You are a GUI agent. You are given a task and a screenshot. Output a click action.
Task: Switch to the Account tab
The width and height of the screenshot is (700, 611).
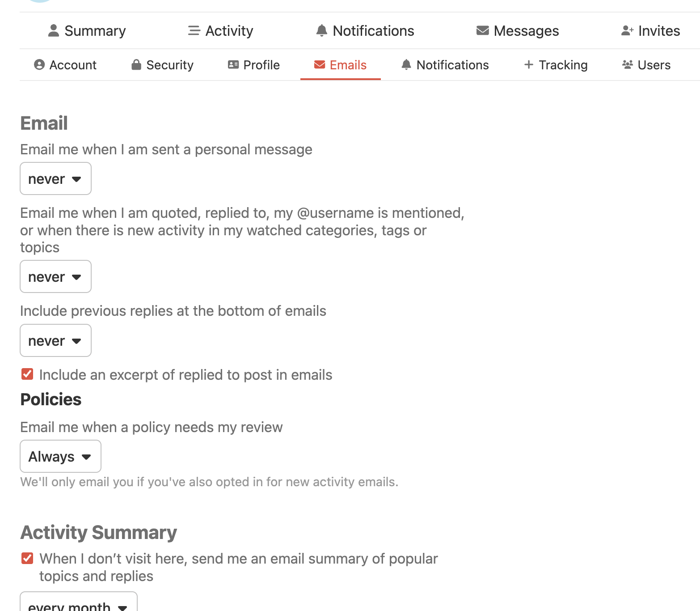click(65, 65)
